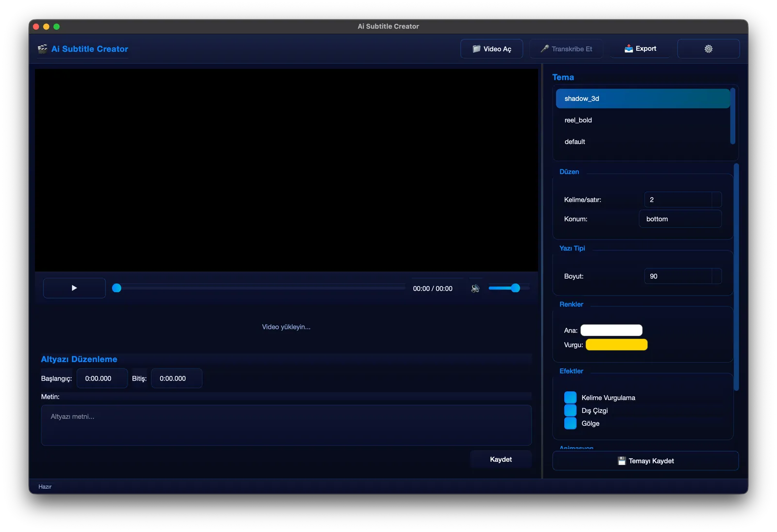
Task: Click the video seek slider handle
Action: pyautogui.click(x=117, y=288)
